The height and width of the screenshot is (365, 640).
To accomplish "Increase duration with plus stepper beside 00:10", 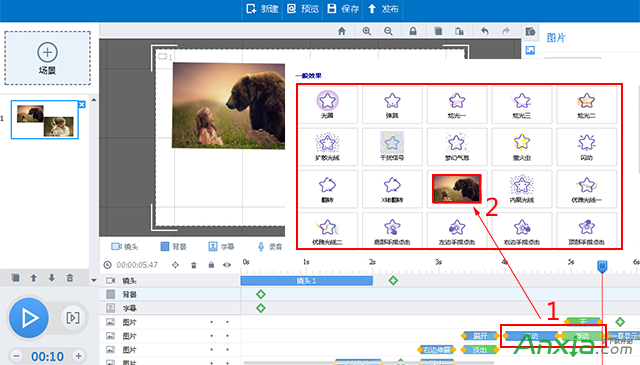I will click(78, 356).
